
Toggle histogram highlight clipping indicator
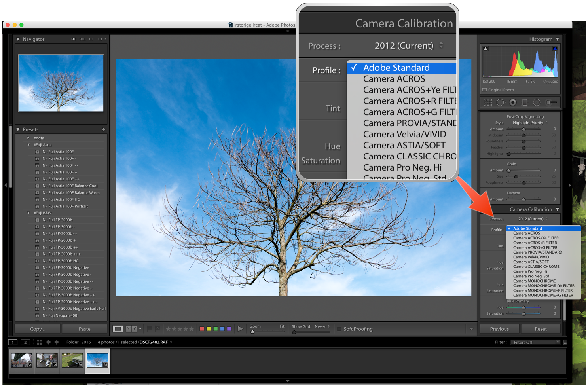tap(555, 49)
